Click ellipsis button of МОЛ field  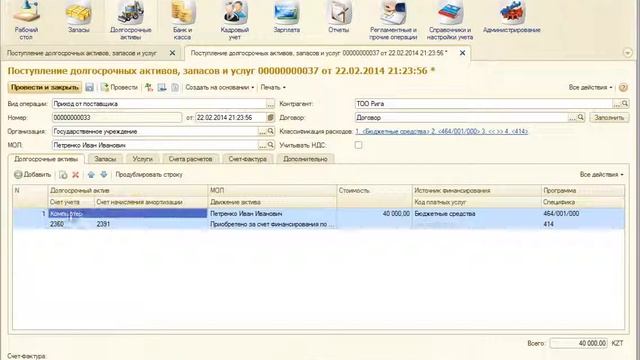(262, 145)
